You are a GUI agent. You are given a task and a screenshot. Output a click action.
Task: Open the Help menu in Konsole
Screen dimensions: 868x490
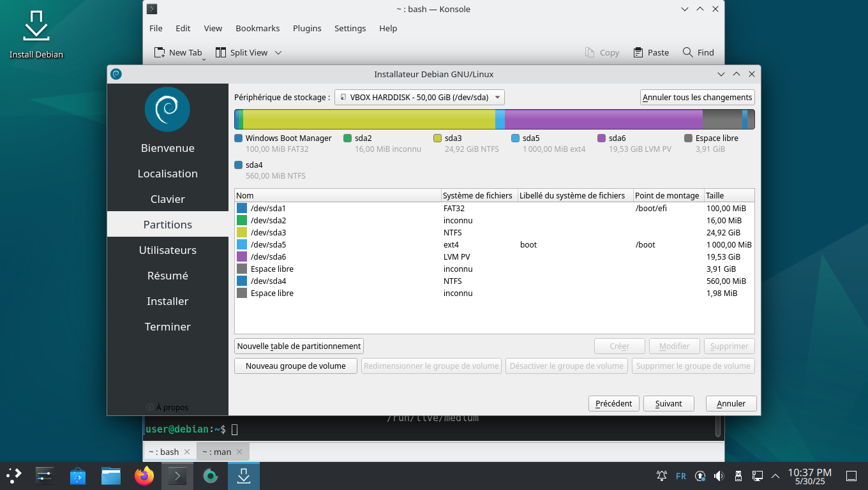click(388, 28)
